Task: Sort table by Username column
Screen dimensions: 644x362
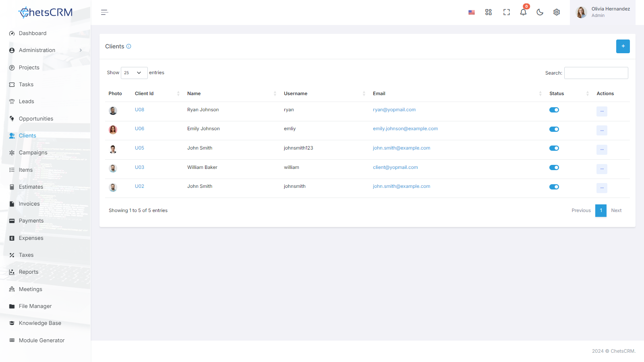Action: click(325, 94)
